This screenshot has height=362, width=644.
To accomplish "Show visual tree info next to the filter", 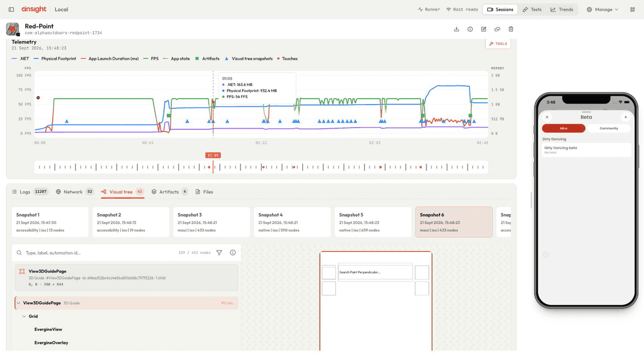I will coord(233,253).
